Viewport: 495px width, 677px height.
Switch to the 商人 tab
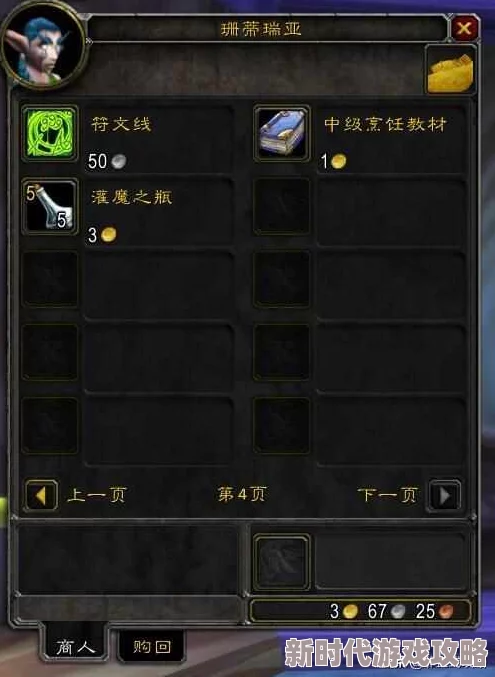coord(75,646)
